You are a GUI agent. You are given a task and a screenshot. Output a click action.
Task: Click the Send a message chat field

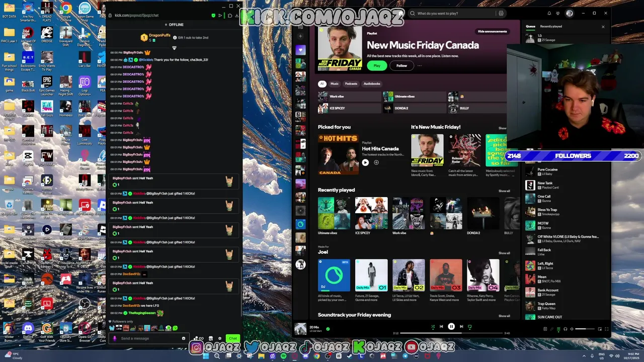150,338
